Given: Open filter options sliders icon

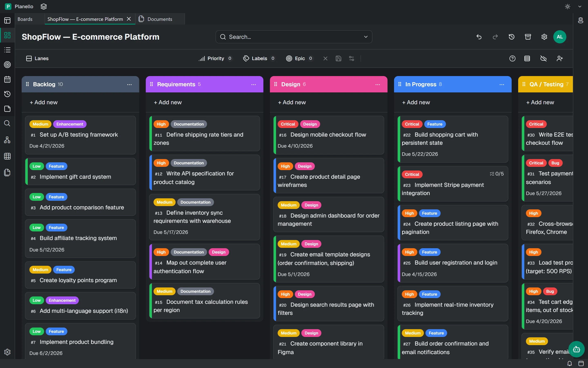Looking at the screenshot, I should 352,58.
